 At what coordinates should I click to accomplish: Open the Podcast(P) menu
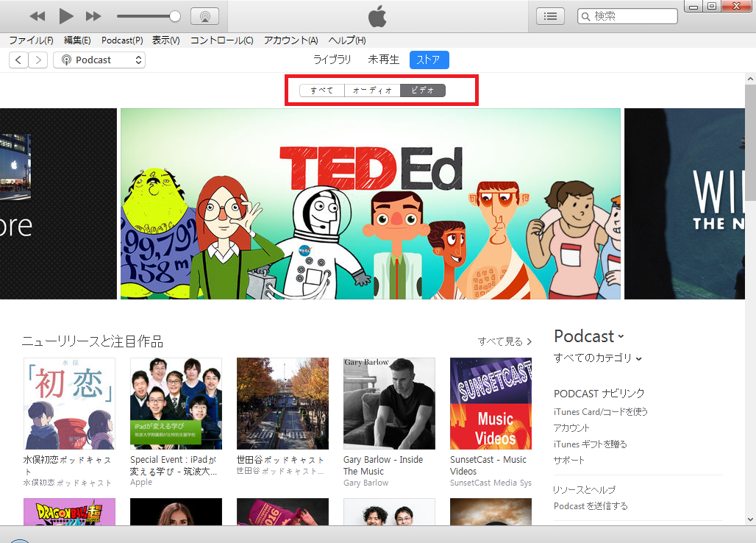click(122, 40)
